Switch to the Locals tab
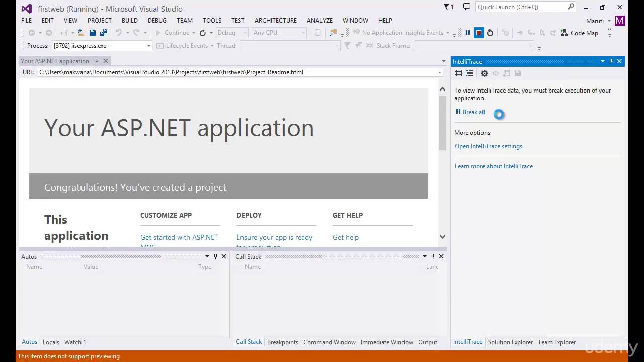 coord(51,342)
